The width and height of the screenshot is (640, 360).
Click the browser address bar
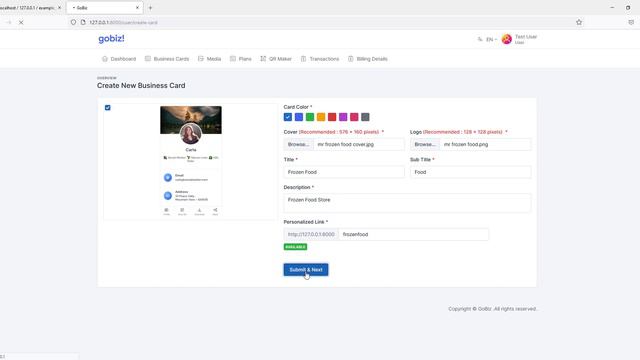point(327,22)
